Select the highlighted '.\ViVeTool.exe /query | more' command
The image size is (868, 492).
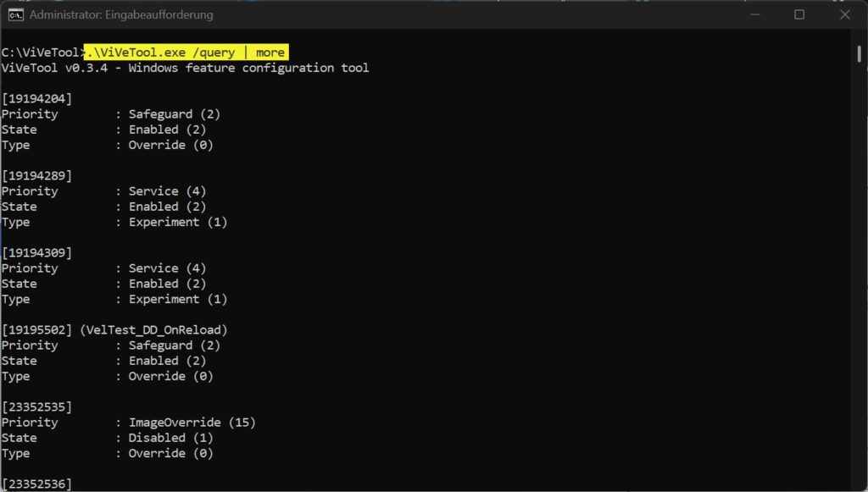point(186,53)
